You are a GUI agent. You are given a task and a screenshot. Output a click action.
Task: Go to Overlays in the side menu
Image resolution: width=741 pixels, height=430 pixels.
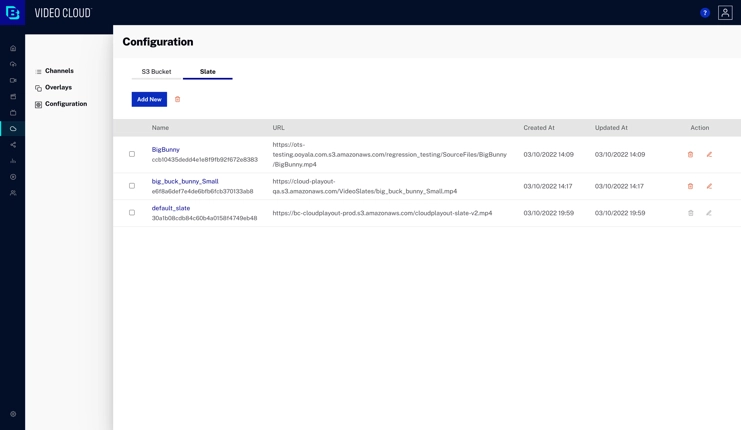[58, 88]
